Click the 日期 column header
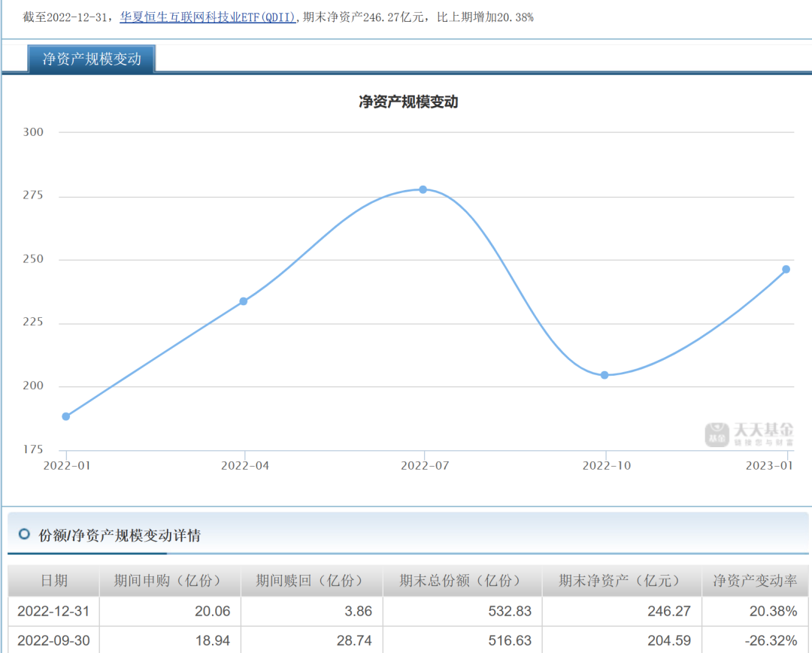The width and height of the screenshot is (812, 653). click(54, 580)
